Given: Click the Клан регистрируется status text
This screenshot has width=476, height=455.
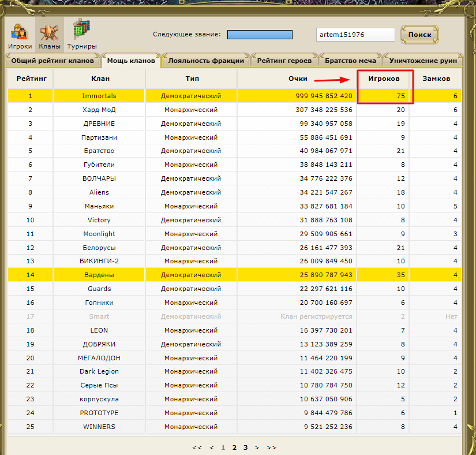Looking at the screenshot, I should 316,317.
